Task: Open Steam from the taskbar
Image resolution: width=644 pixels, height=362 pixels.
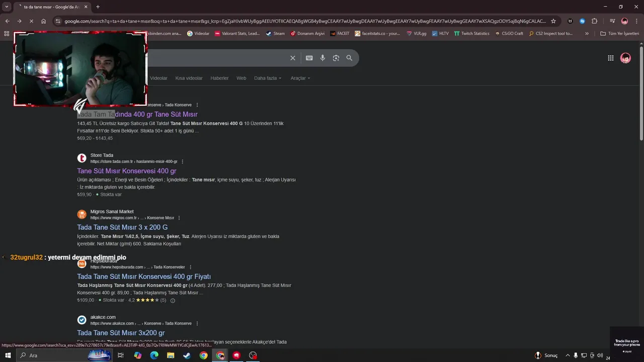Action: (x=187, y=355)
